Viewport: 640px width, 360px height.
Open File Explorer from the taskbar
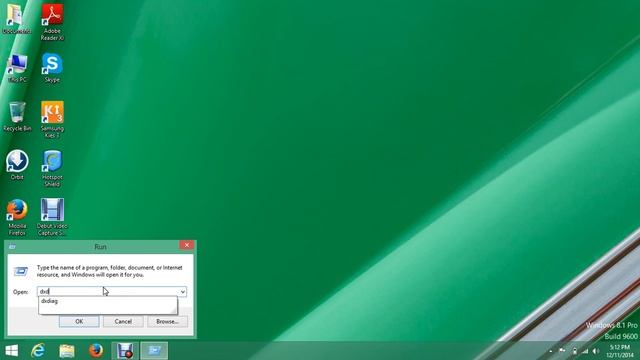point(67,351)
